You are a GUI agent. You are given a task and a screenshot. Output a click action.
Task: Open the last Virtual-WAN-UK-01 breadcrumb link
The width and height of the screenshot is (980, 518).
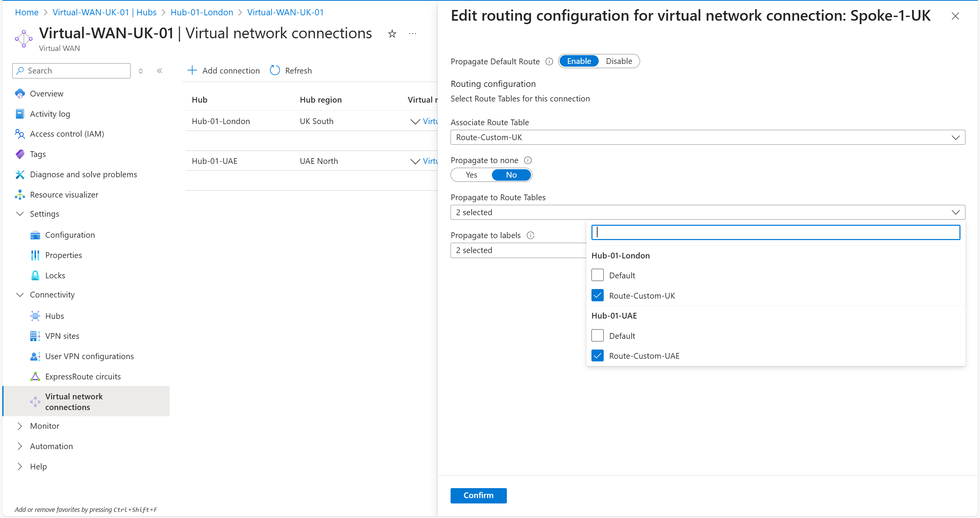[x=285, y=12]
